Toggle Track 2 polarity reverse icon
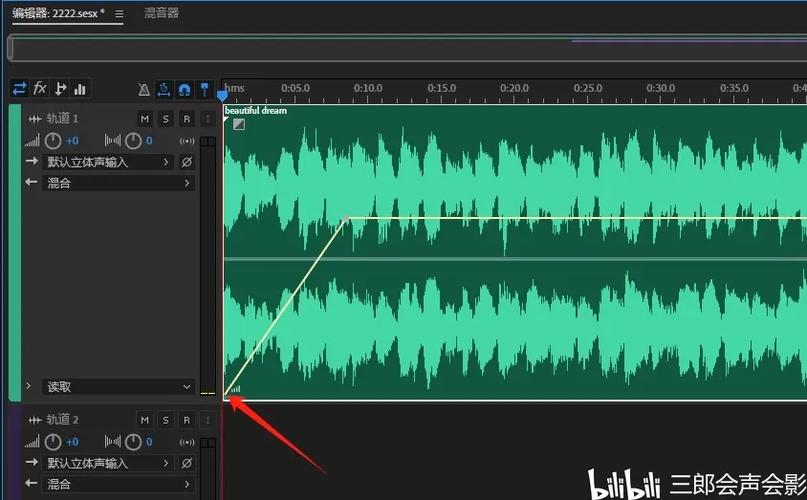This screenshot has height=500, width=807. tap(187, 463)
